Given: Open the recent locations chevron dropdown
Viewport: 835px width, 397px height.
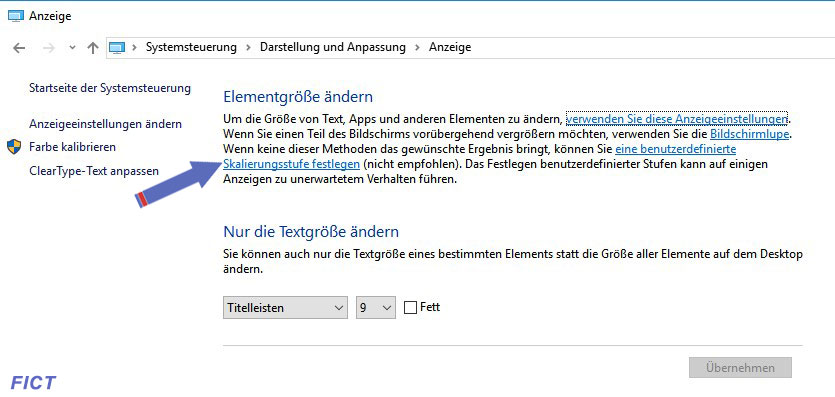Looking at the screenshot, I should [x=73, y=48].
